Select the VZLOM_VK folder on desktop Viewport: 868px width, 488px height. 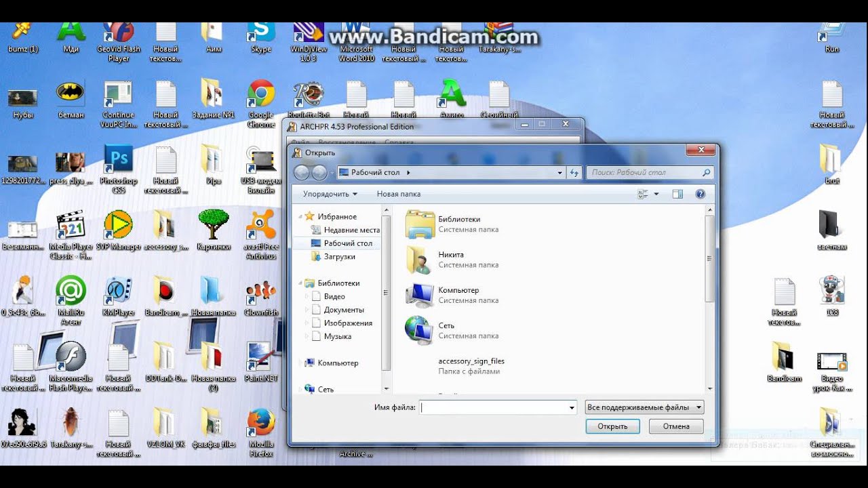pyautogui.click(x=166, y=429)
